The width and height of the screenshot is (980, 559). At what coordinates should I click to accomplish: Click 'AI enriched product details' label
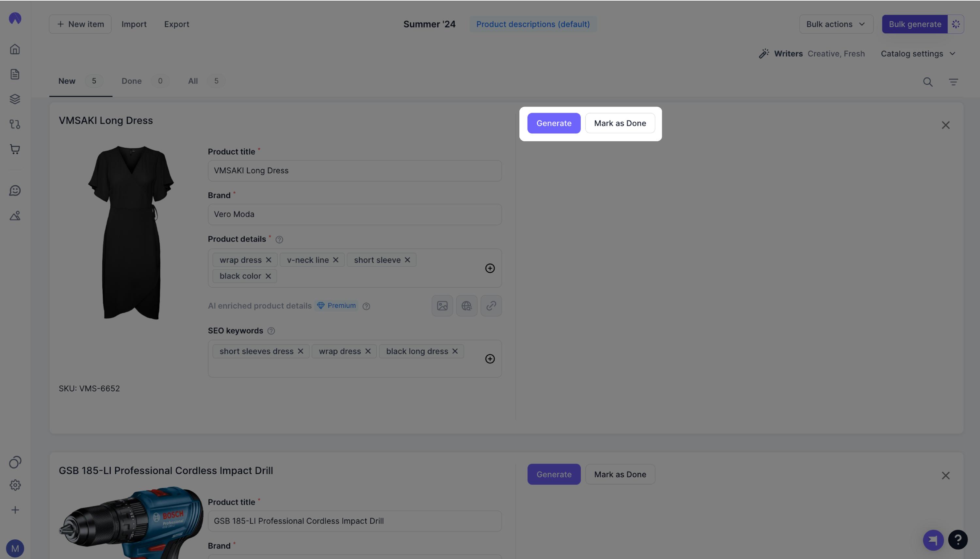pyautogui.click(x=260, y=306)
